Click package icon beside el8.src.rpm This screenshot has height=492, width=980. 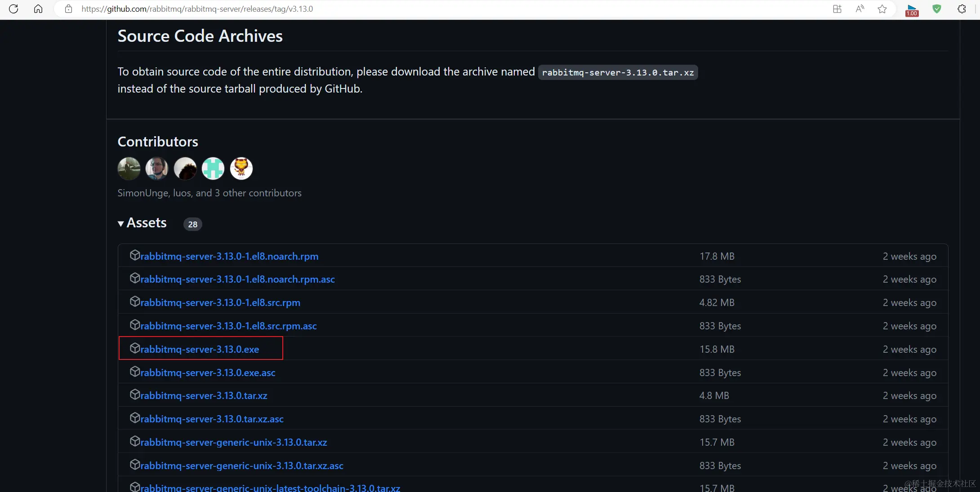[x=134, y=301]
